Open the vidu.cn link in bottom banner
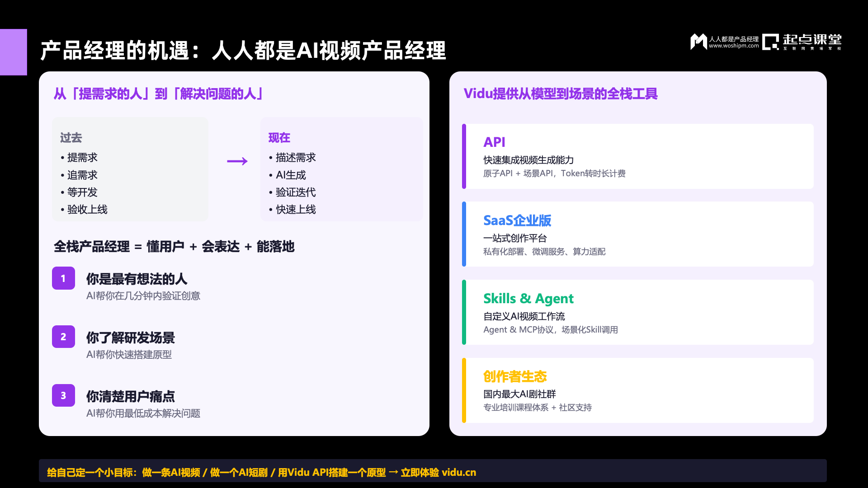The height and width of the screenshot is (488, 868). [459, 473]
